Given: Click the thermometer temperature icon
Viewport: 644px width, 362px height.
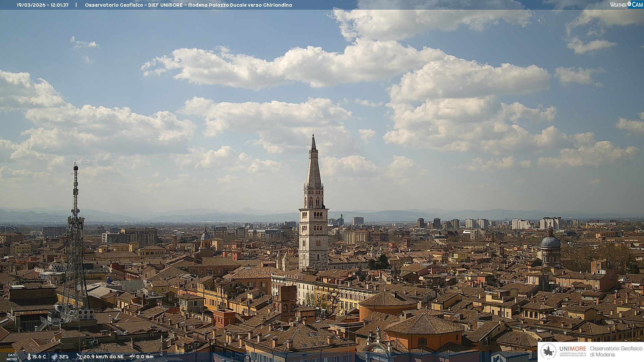Looking at the screenshot, I should pos(29,357).
